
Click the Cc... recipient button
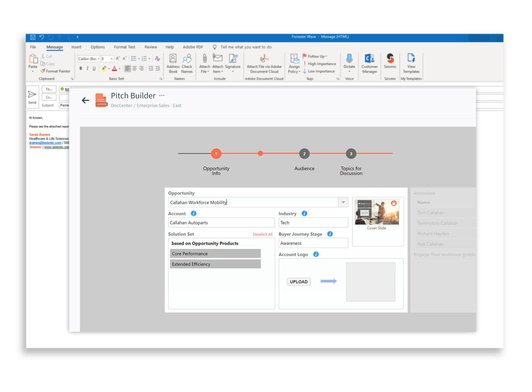[x=49, y=97]
